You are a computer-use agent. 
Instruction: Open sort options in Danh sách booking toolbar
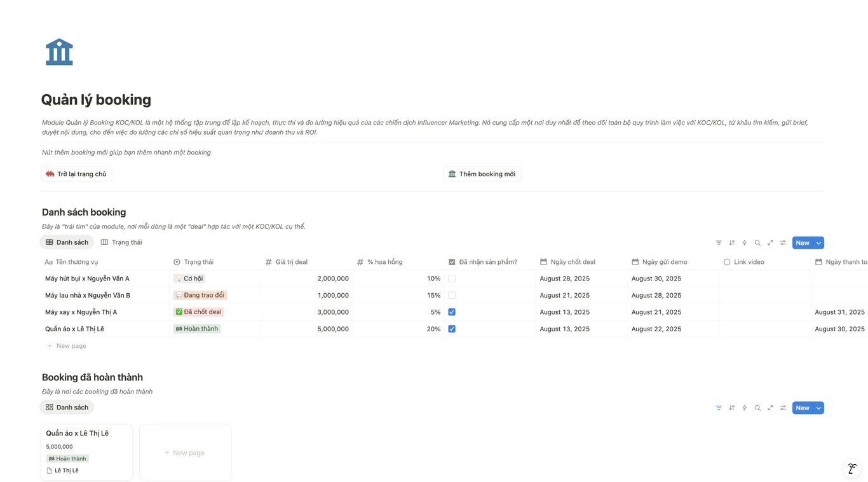[731, 243]
